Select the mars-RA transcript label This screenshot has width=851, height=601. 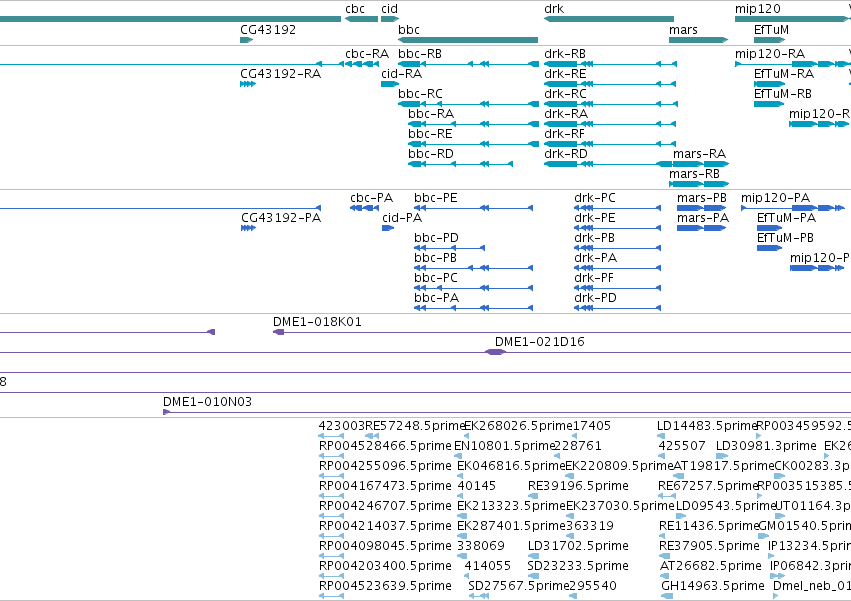click(699, 154)
